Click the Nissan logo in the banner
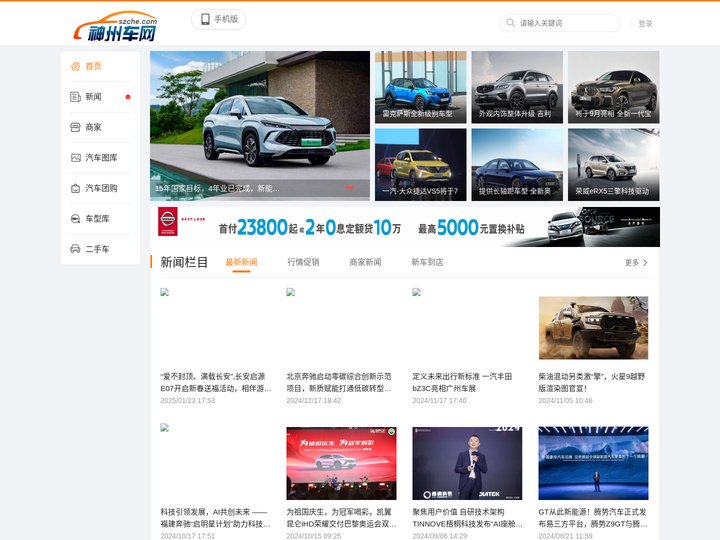The height and width of the screenshot is (540, 720). (x=168, y=221)
